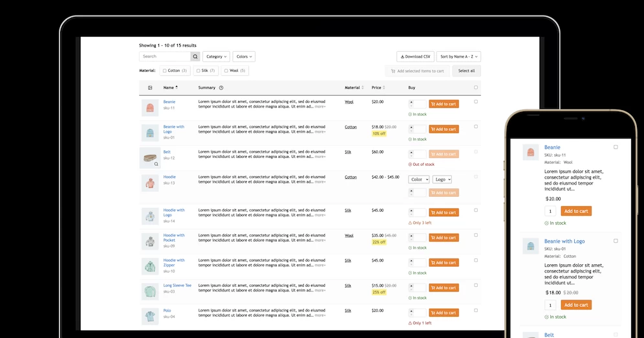The height and width of the screenshot is (338, 644).
Task: Click the Material column sort arrows
Action: tap(363, 87)
